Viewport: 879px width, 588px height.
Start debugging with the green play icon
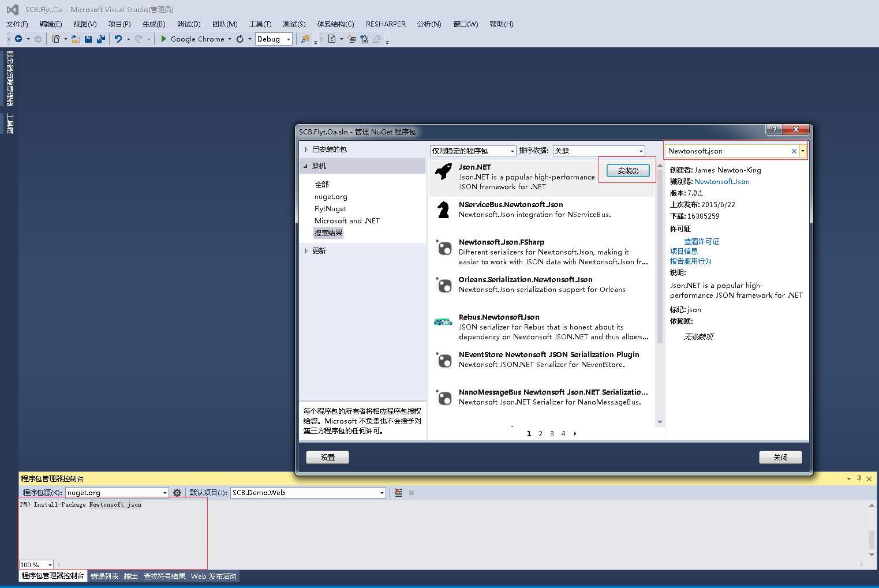163,39
